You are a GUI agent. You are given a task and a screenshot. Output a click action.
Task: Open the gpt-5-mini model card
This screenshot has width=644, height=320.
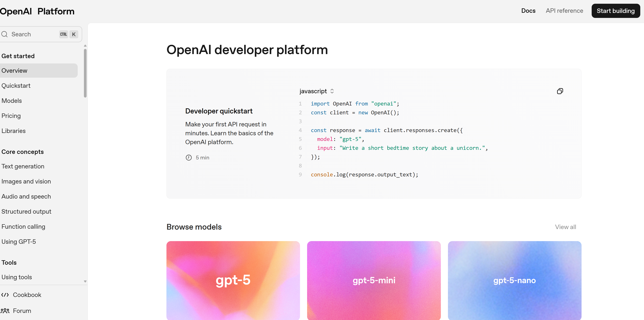374,280
